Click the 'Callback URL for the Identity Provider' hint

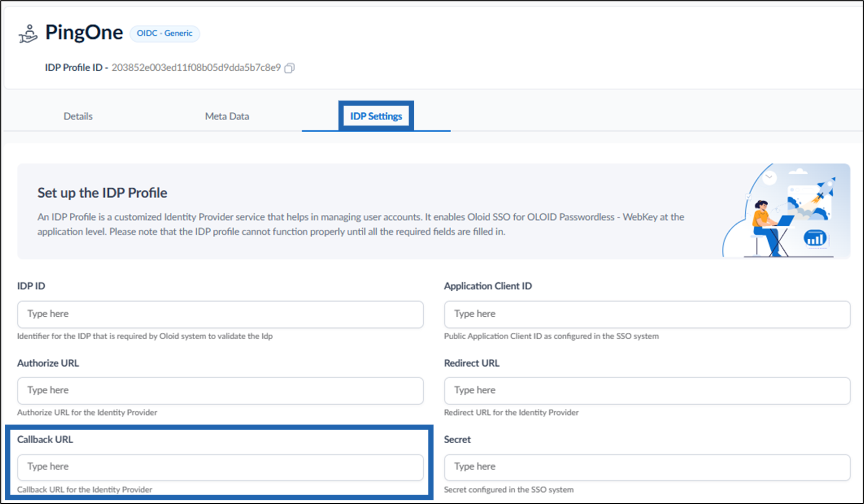pos(85,489)
